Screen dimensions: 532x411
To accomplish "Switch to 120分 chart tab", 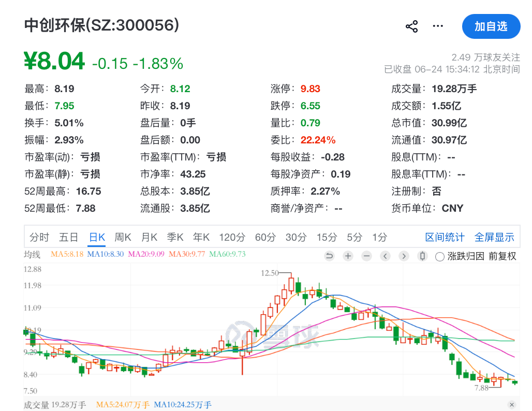I will pyautogui.click(x=232, y=237).
